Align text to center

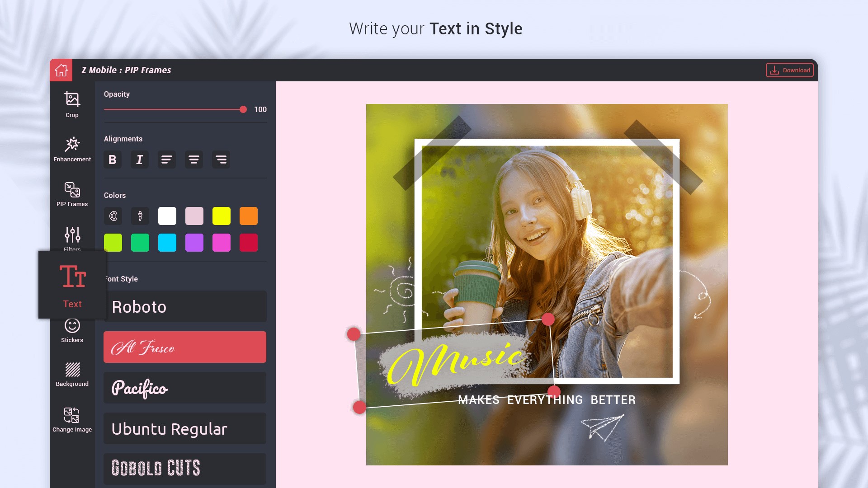point(194,160)
